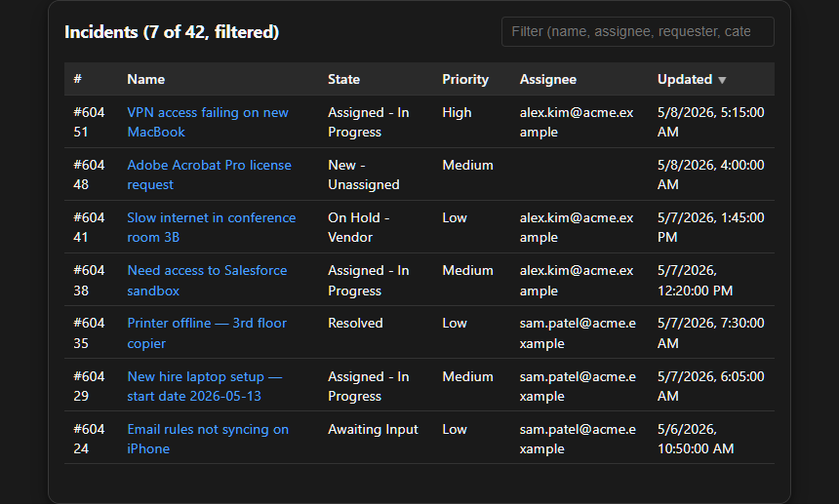This screenshot has height=504, width=839.
Task: Click the High priority cell
Action: click(x=457, y=112)
